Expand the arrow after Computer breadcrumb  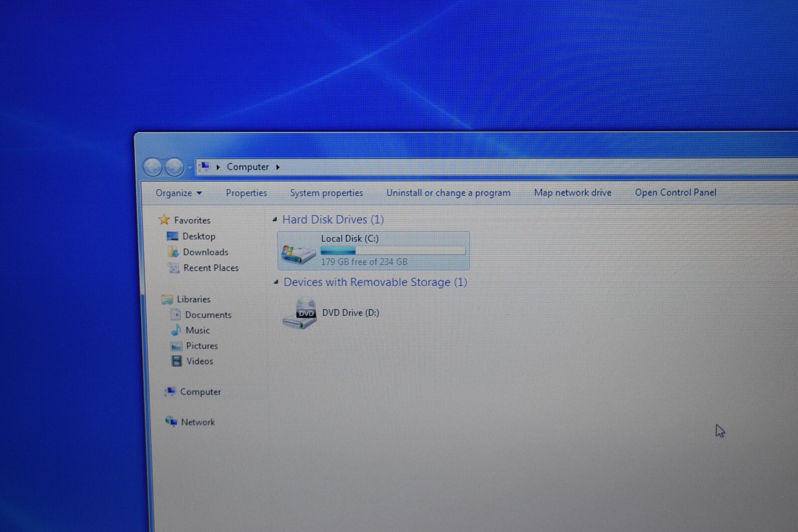point(278,167)
